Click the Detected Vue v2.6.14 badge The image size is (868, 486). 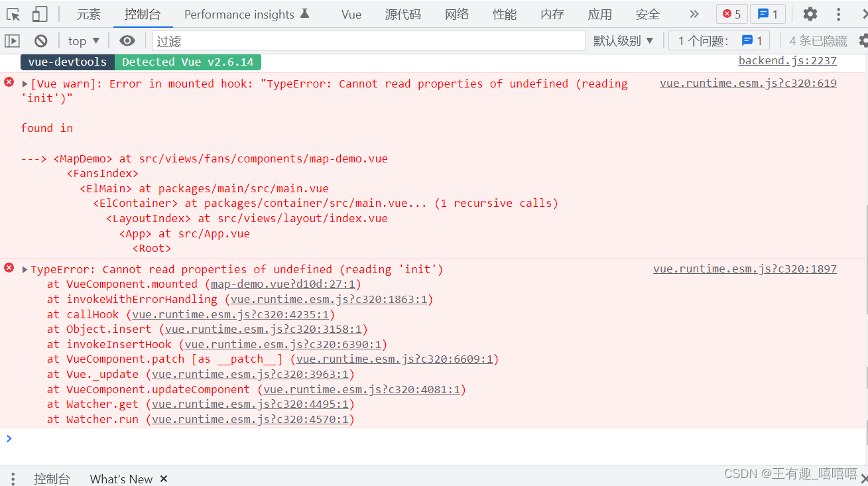tap(188, 62)
